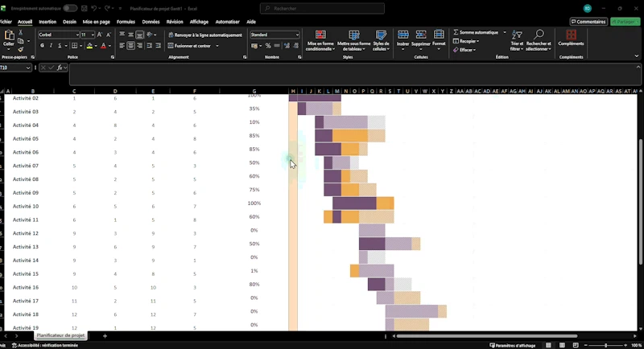The height and width of the screenshot is (349, 644).
Task: Toggle italic formatting I button
Action: coord(51,46)
